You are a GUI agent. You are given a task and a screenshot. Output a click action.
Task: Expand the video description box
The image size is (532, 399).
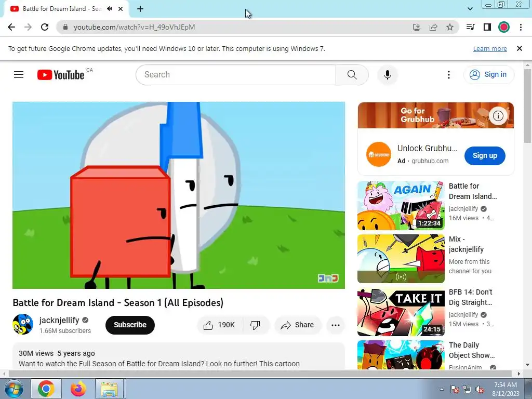[x=179, y=356]
